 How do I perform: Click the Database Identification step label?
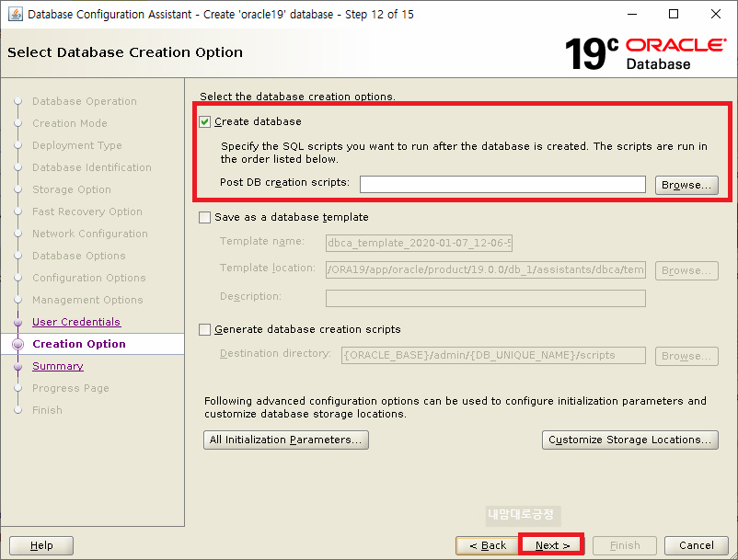pyautogui.click(x=92, y=168)
